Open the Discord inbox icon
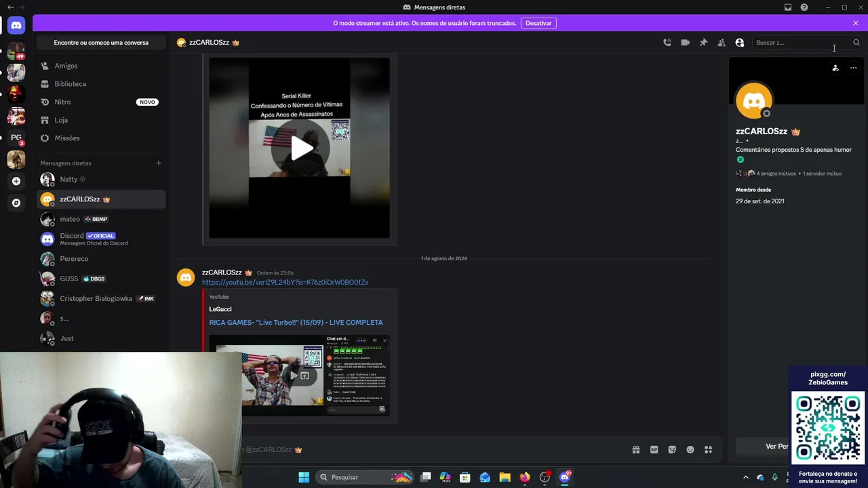868x488 pixels. 788,7
